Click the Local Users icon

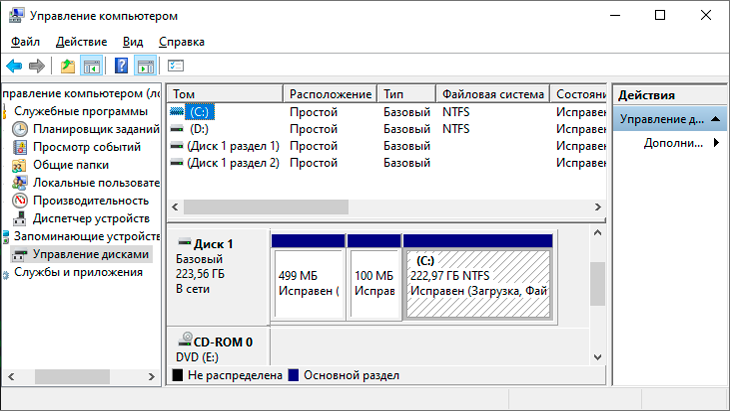(20, 183)
